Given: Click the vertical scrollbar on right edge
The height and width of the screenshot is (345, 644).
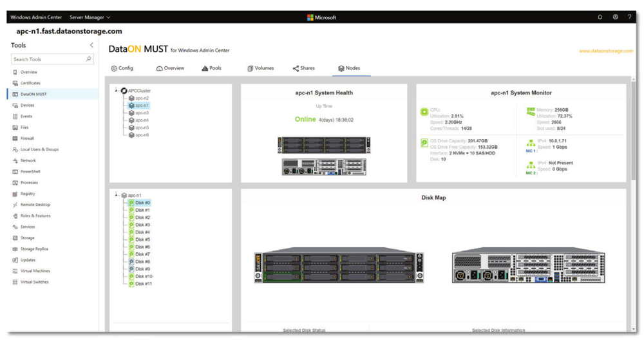Looking at the screenshot, I should 634,131.
